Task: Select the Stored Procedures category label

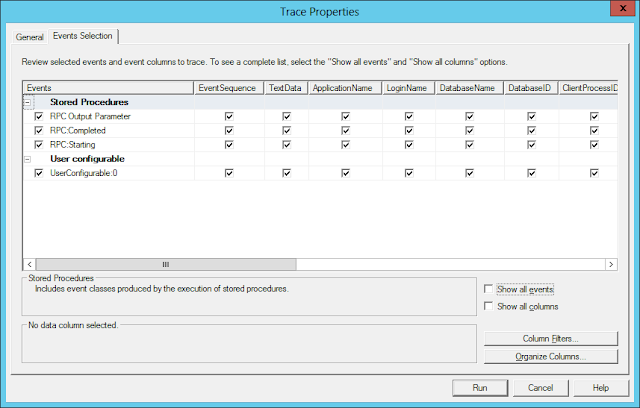Action: pos(89,102)
